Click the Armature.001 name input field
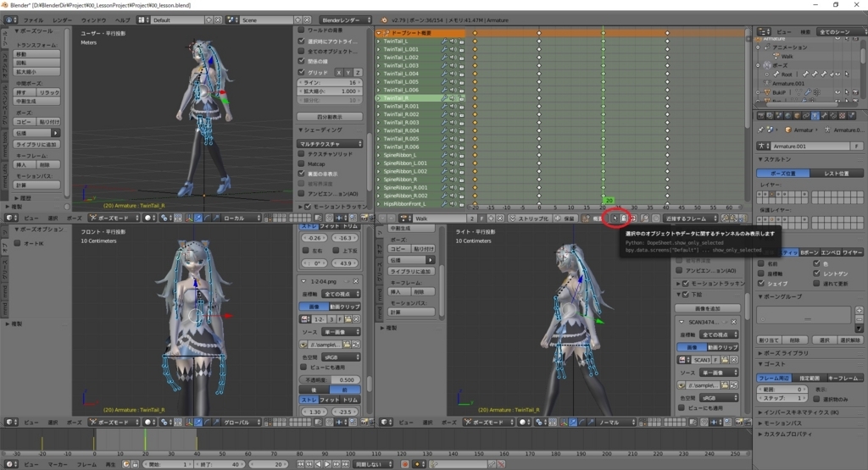This screenshot has height=470, width=868. [811, 146]
